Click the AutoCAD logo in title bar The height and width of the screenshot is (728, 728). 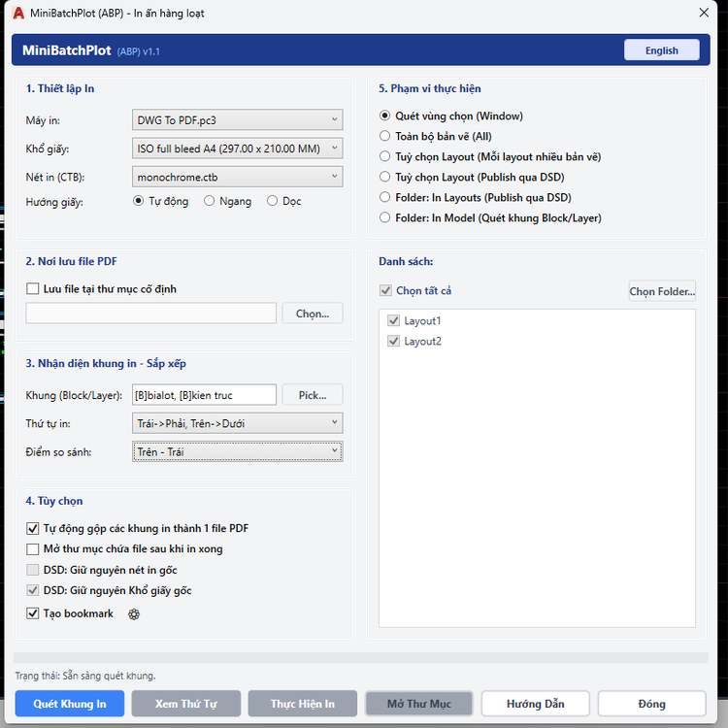pos(18,13)
